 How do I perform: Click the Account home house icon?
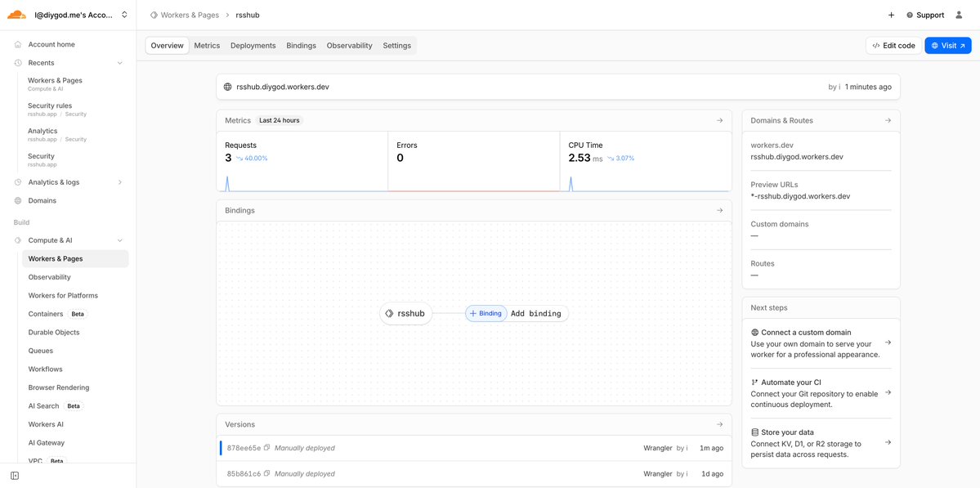[x=17, y=44]
